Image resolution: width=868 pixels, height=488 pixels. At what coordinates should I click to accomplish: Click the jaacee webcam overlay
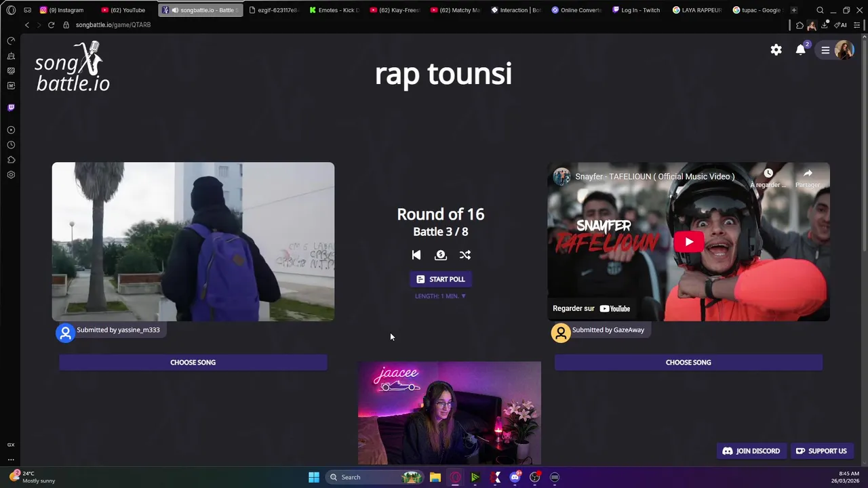click(x=450, y=413)
